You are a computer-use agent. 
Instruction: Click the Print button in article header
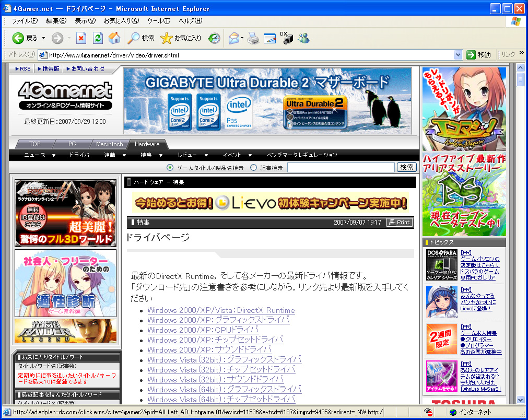[x=400, y=223]
